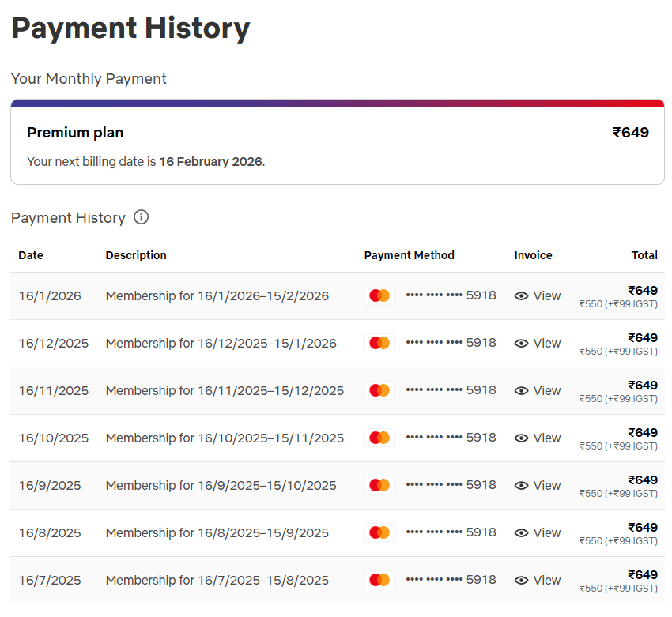Click the Mastercard icon on the 16/7/2025 row

point(379,579)
